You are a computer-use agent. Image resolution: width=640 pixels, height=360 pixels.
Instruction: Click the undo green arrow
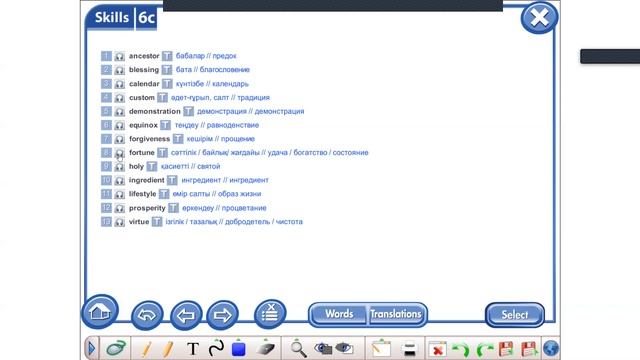[460, 349]
